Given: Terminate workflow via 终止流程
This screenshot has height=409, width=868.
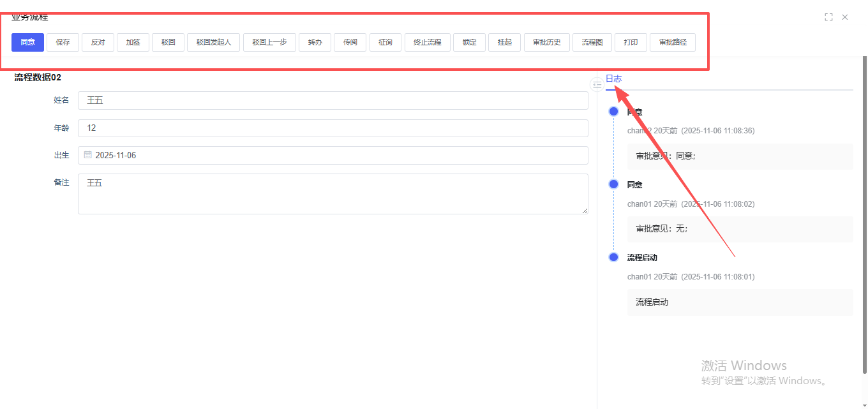Looking at the screenshot, I should pos(427,42).
